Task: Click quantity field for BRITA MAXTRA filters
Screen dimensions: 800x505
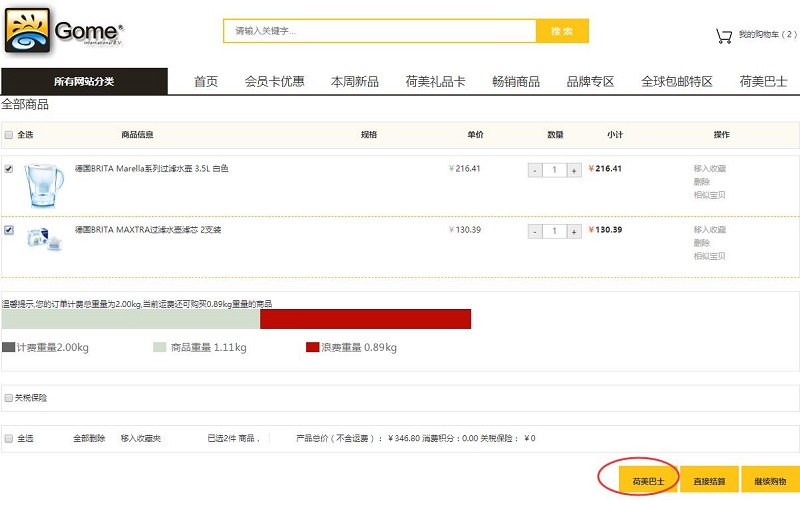Action: pyautogui.click(x=555, y=232)
